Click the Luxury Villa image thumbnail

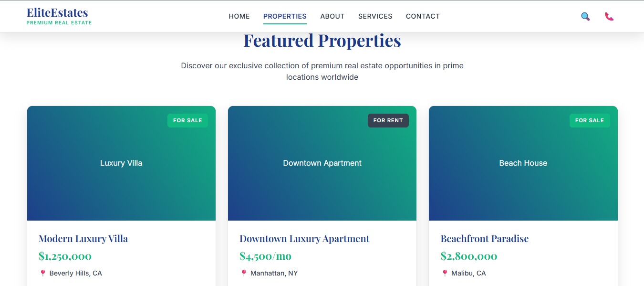tap(121, 163)
